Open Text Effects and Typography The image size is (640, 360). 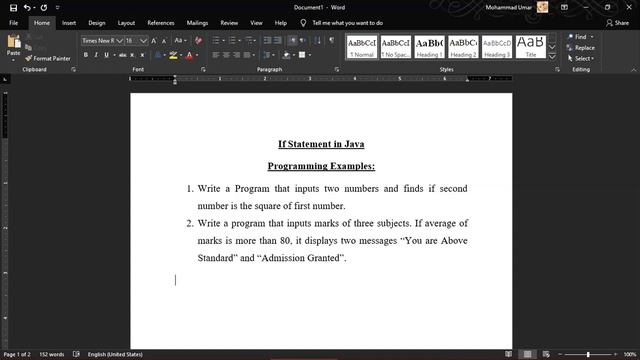pos(158,55)
